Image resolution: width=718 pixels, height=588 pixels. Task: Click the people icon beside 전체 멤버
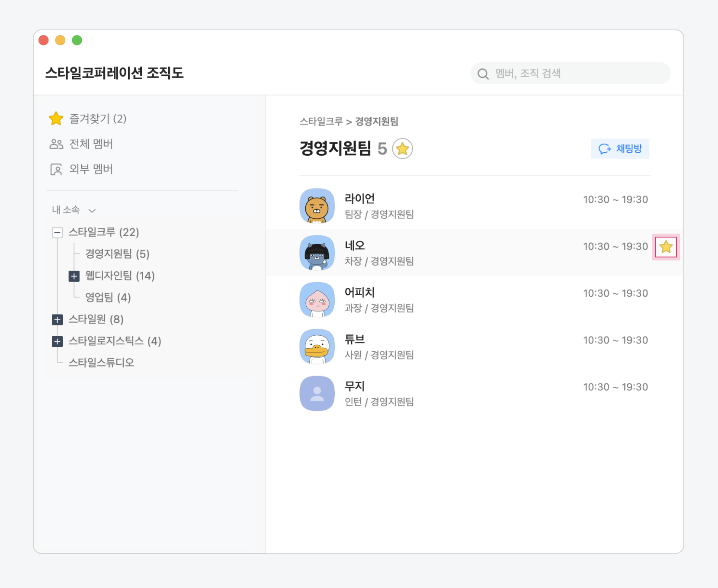pyautogui.click(x=56, y=144)
